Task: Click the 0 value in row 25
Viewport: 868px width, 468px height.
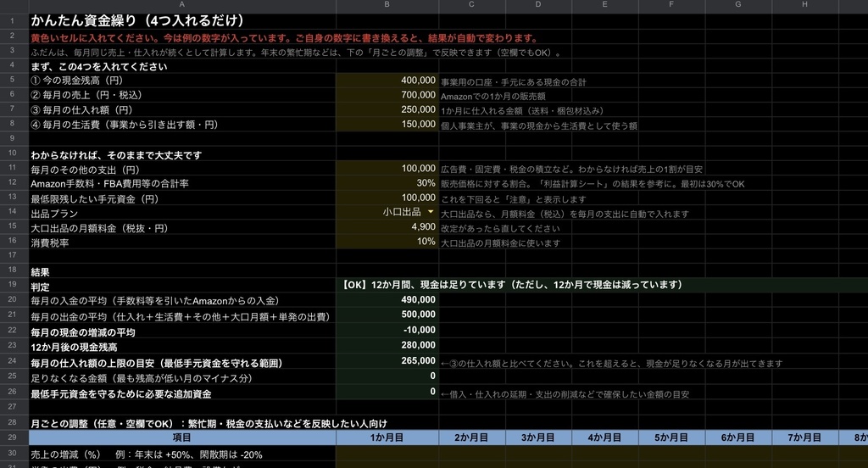Action: [x=387, y=376]
